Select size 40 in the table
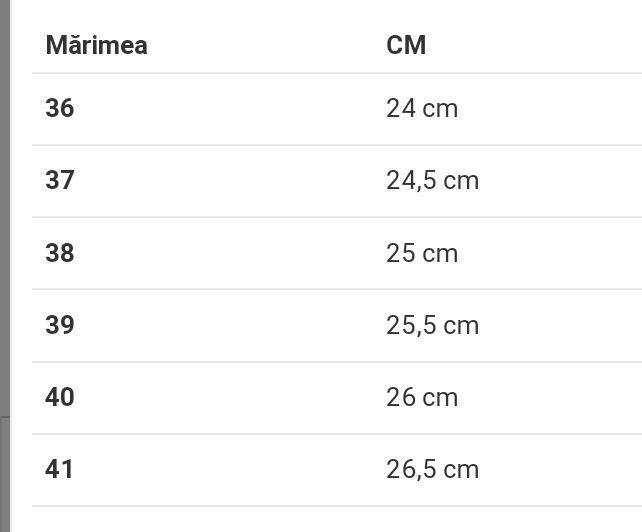The image size is (642, 532). 60,397
